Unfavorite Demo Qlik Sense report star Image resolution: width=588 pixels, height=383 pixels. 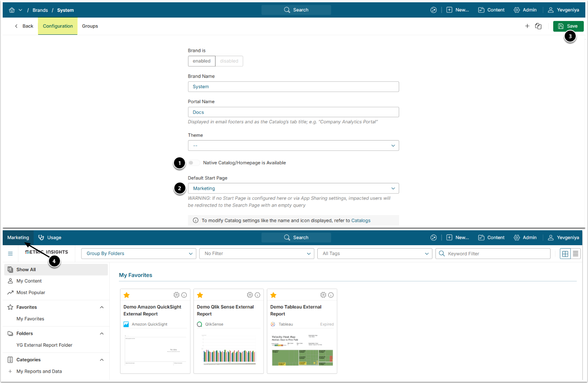200,295
